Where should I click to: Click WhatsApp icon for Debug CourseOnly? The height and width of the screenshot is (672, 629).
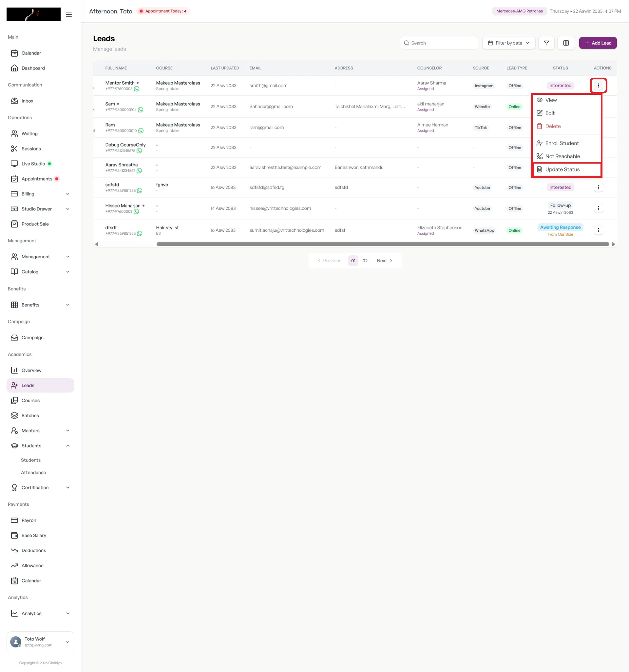coord(139,151)
